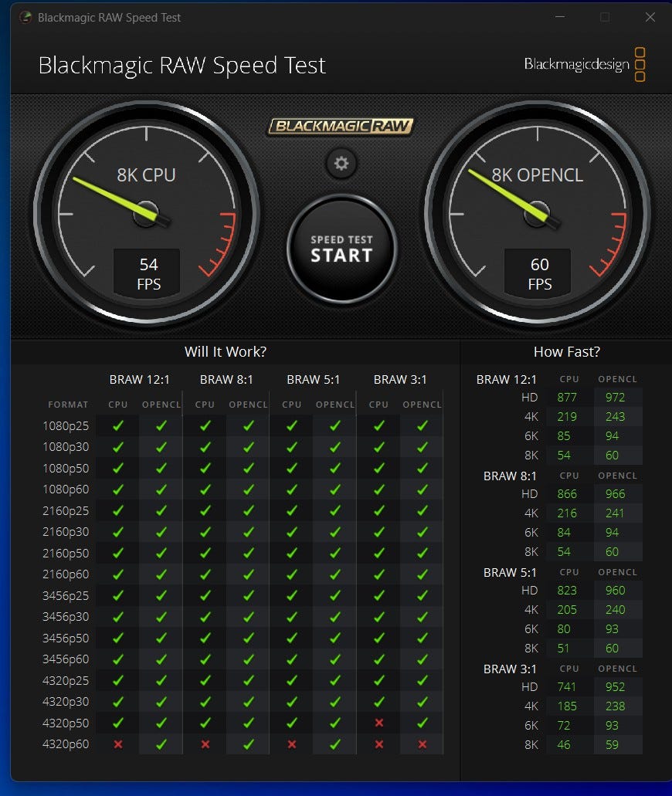Viewport: 672px width, 796px height.
Task: Click BRAW 3:1 HD CPU value 741
Action: [x=567, y=687]
